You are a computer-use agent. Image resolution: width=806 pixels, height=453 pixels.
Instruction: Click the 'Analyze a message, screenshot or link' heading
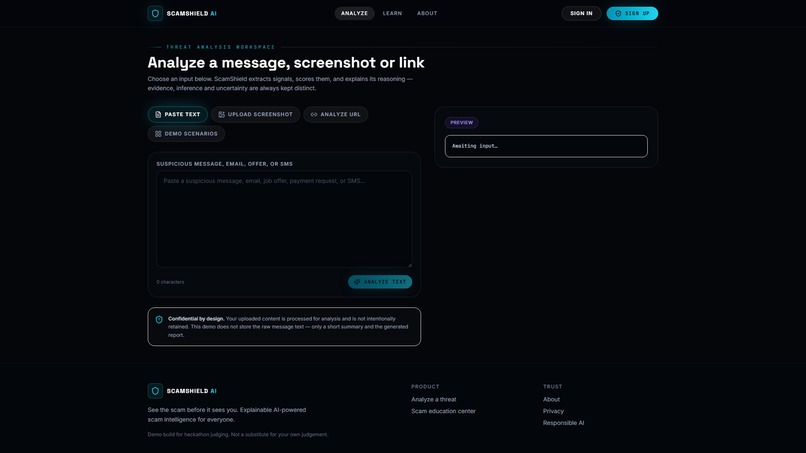(x=286, y=63)
